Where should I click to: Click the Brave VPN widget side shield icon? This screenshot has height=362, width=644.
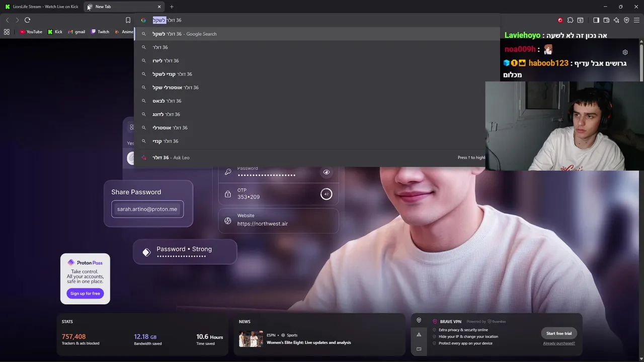coord(419,320)
